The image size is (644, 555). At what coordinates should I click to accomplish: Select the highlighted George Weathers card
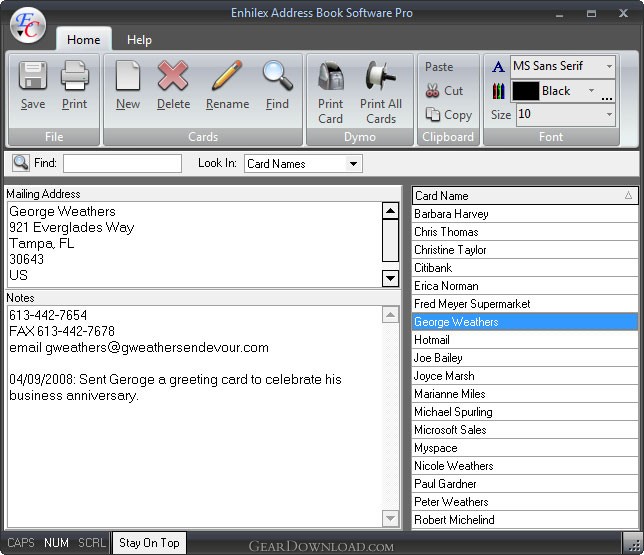coord(525,322)
